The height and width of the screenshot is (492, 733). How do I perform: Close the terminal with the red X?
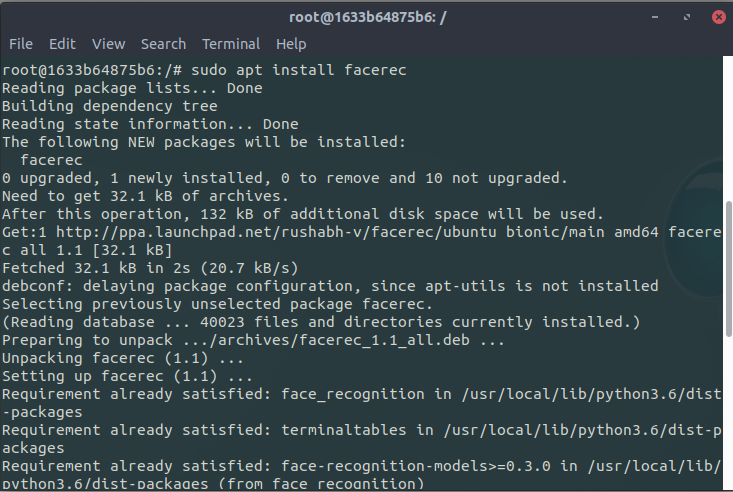(717, 16)
